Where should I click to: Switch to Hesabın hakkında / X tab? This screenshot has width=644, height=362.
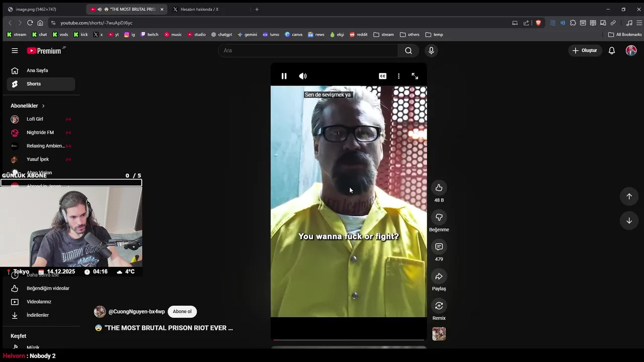click(x=209, y=9)
